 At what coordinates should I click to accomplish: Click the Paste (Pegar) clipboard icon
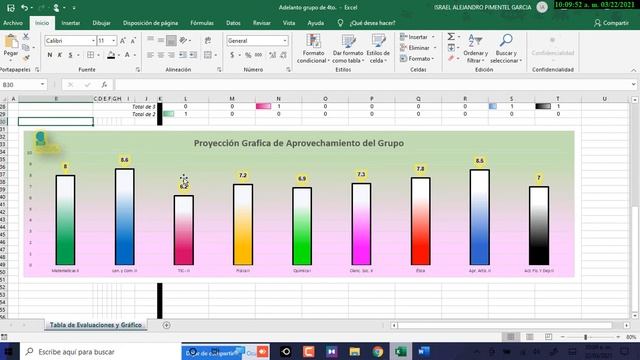(11, 41)
